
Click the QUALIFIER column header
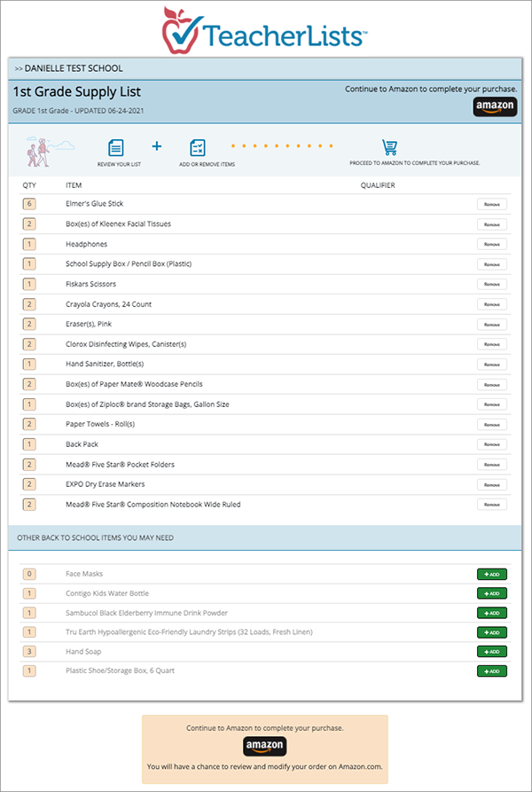tap(378, 185)
